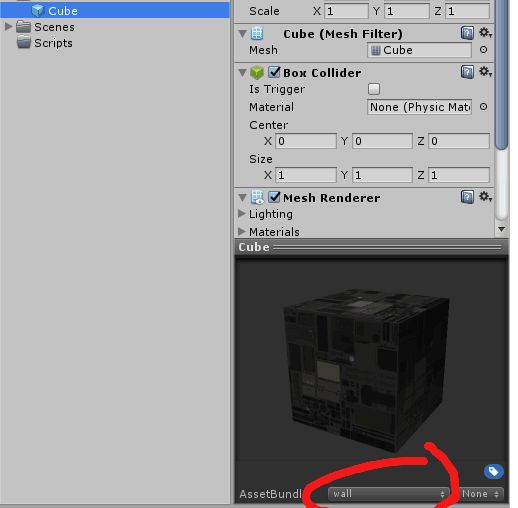The image size is (518, 508).
Task: Click the Cube prefab icon
Action: (38, 11)
